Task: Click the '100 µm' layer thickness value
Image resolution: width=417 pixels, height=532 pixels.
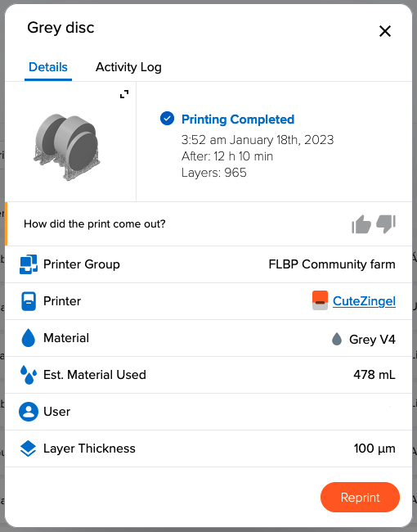Action: coord(374,449)
